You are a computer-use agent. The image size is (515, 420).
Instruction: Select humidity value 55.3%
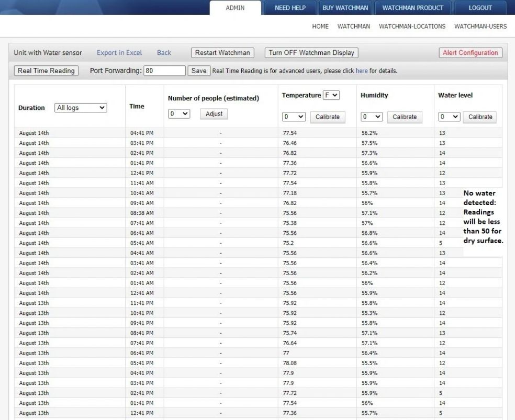[x=370, y=313]
